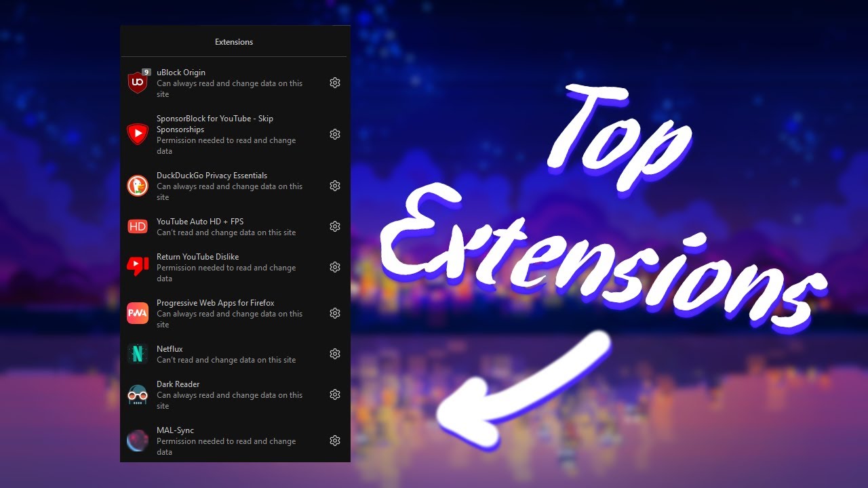Click permission needed text under SponsorBlock
This screenshot has height=488, width=868.
point(226,146)
